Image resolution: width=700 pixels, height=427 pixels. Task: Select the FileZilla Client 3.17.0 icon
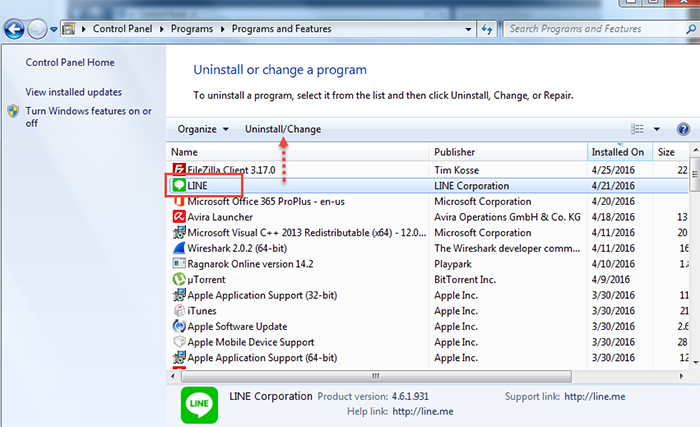click(x=179, y=170)
